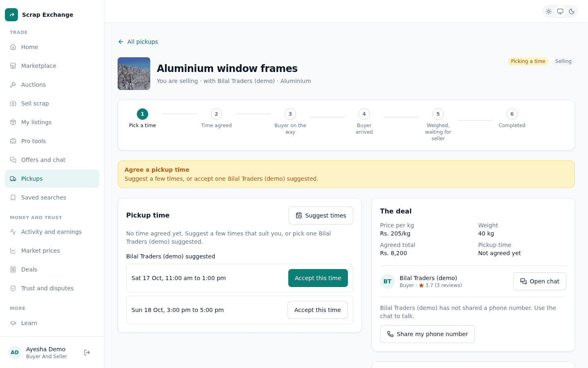Open Sell scrap page
The height and width of the screenshot is (368, 588).
pos(52,103)
